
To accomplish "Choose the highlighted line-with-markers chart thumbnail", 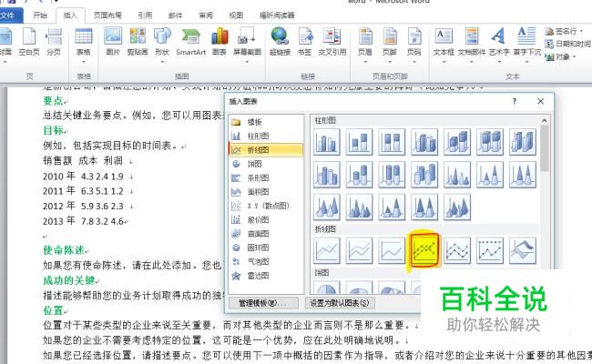I will 424,250.
